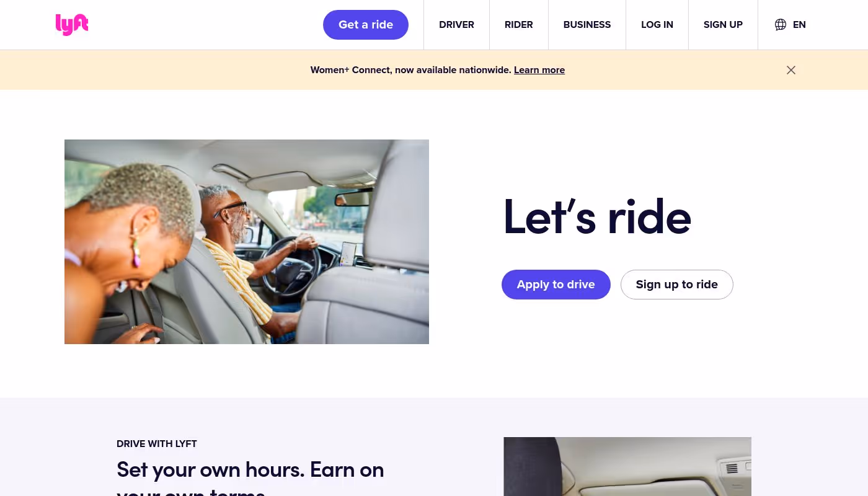868x496 pixels.
Task: Click the pink Lyft logo
Action: coord(72,25)
